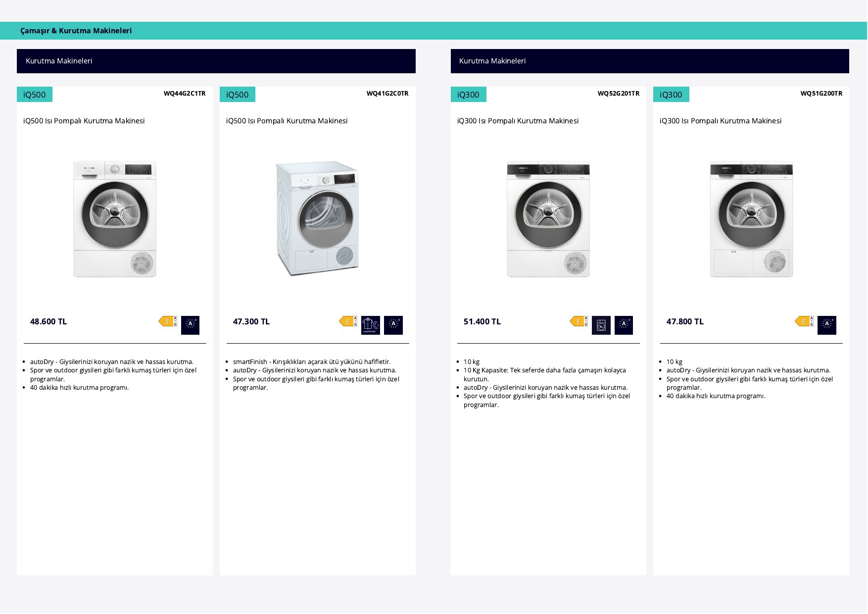The height and width of the screenshot is (614, 868).
Task: Click the price 47.300 TL
Action: pos(251,321)
